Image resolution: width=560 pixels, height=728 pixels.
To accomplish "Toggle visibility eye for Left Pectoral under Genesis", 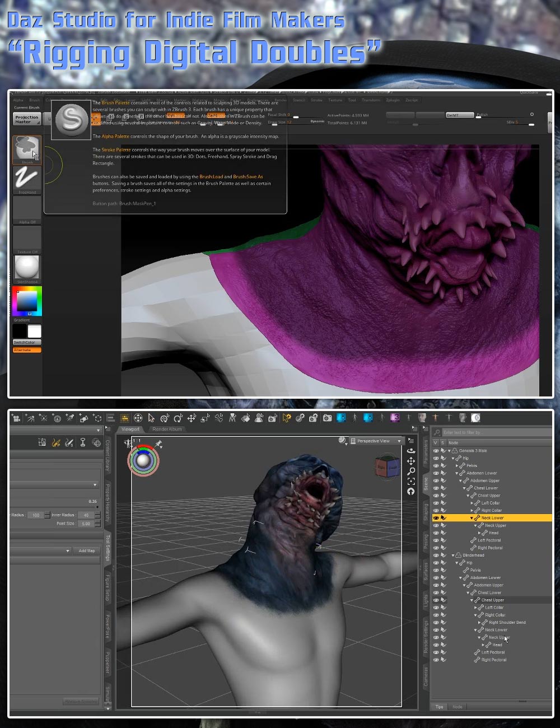I will (x=436, y=540).
